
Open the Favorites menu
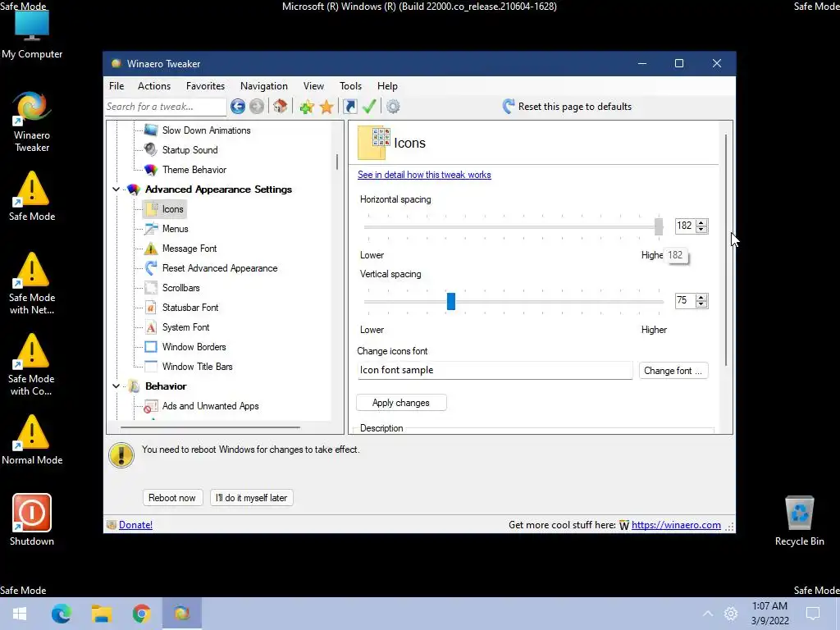point(205,85)
